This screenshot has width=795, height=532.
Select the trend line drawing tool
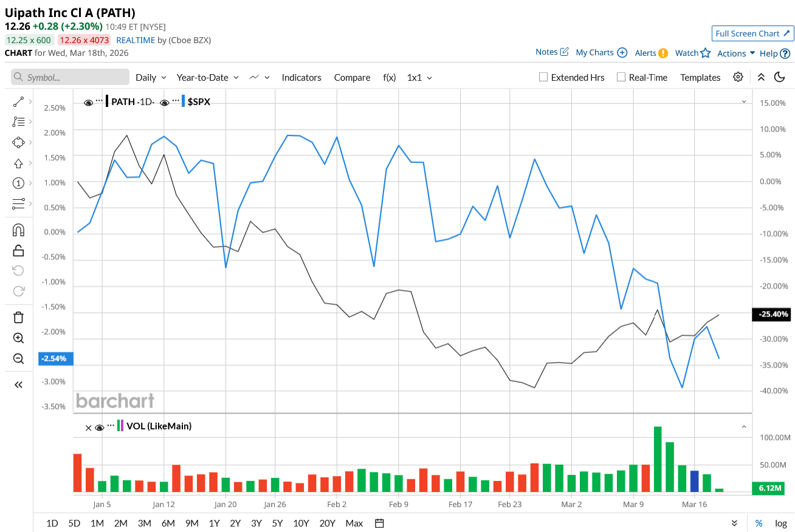(18, 102)
